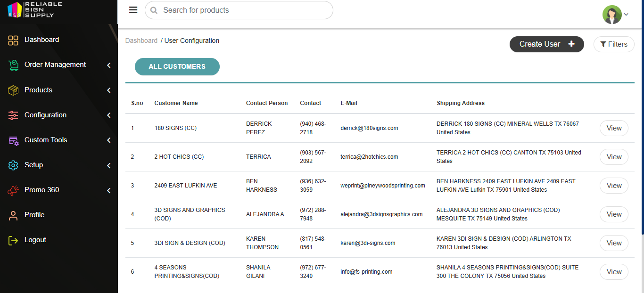Expand the Products submenu chevron
Screen dimensions: 644x293
[109, 90]
